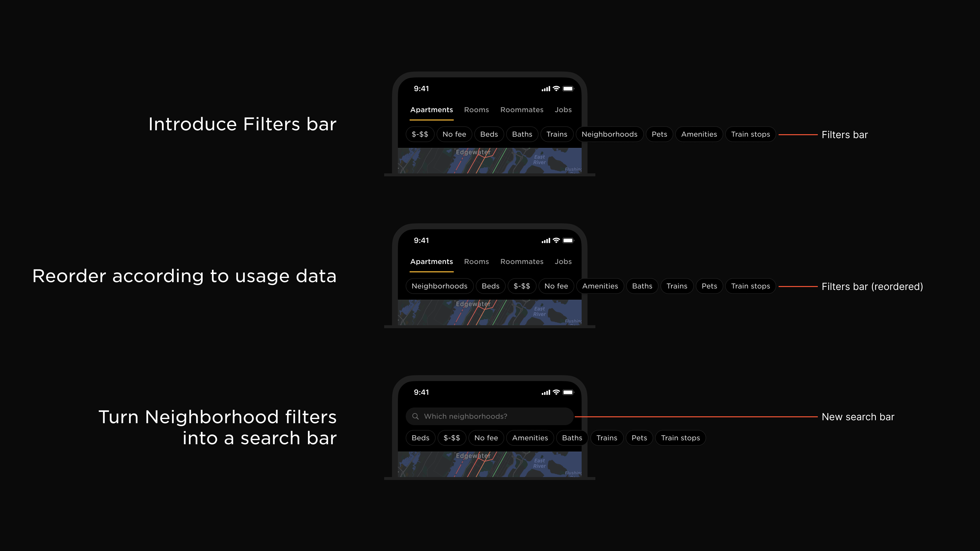Click the search magnifier icon in neighborhood bar
Screen dimensions: 980x551
click(416, 416)
